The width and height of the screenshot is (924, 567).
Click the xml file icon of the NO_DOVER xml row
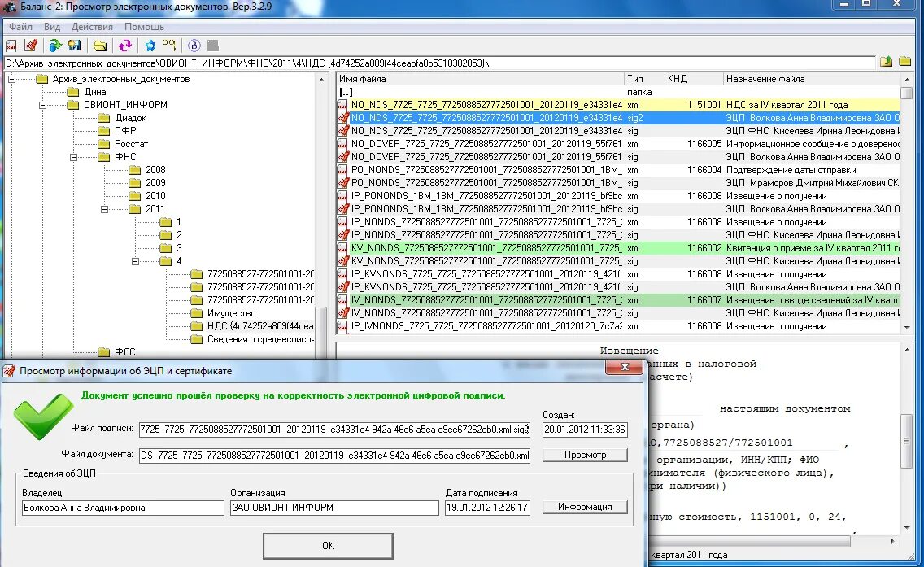pos(342,144)
